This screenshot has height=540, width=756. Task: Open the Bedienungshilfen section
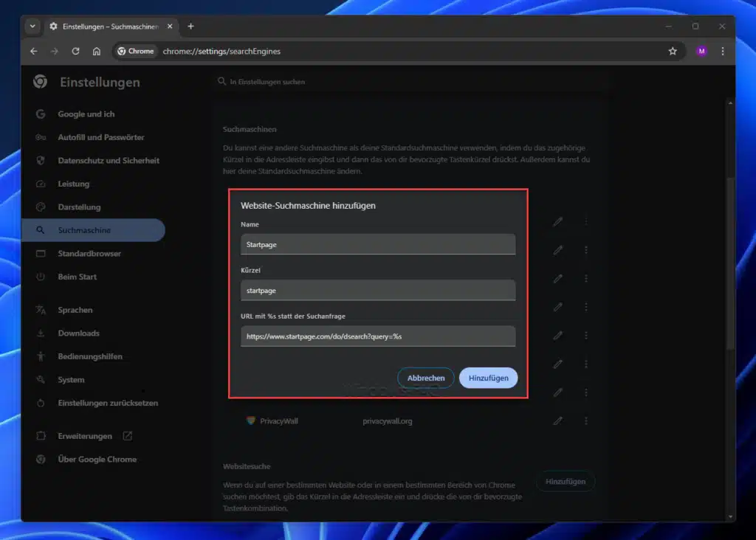coord(89,356)
